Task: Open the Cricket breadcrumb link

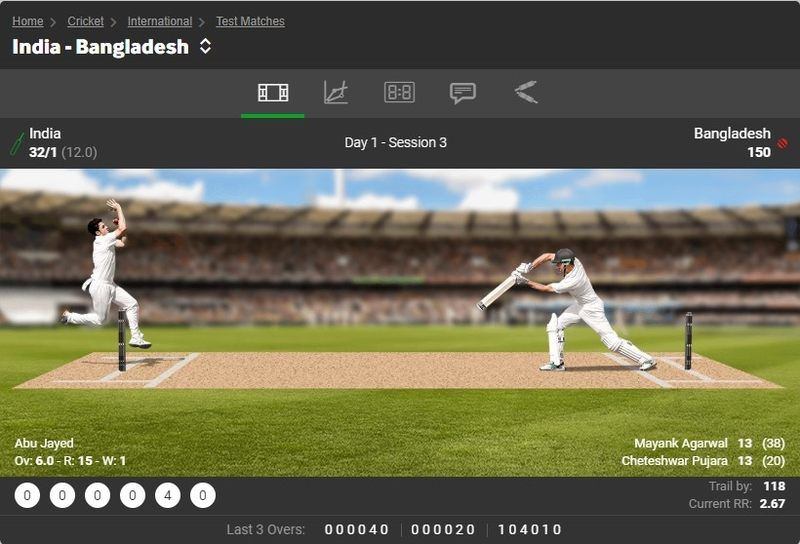Action: (85, 21)
